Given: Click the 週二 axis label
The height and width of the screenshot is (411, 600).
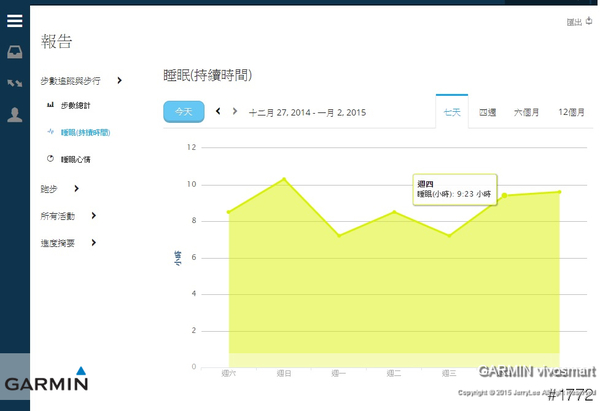Looking at the screenshot, I should point(394,373).
